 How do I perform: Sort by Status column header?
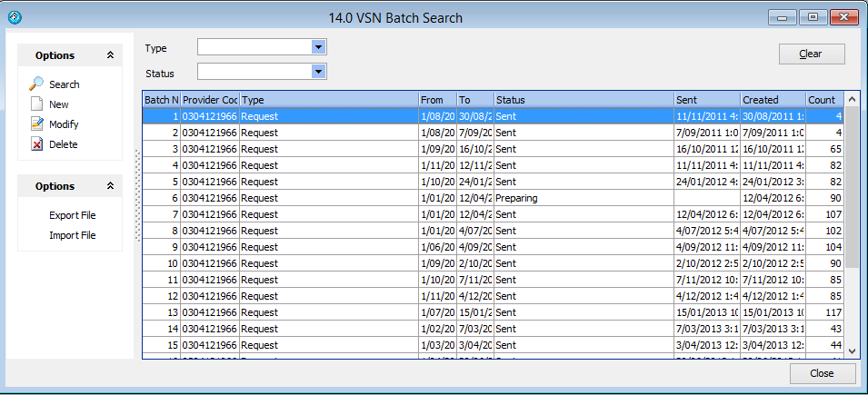(583, 100)
